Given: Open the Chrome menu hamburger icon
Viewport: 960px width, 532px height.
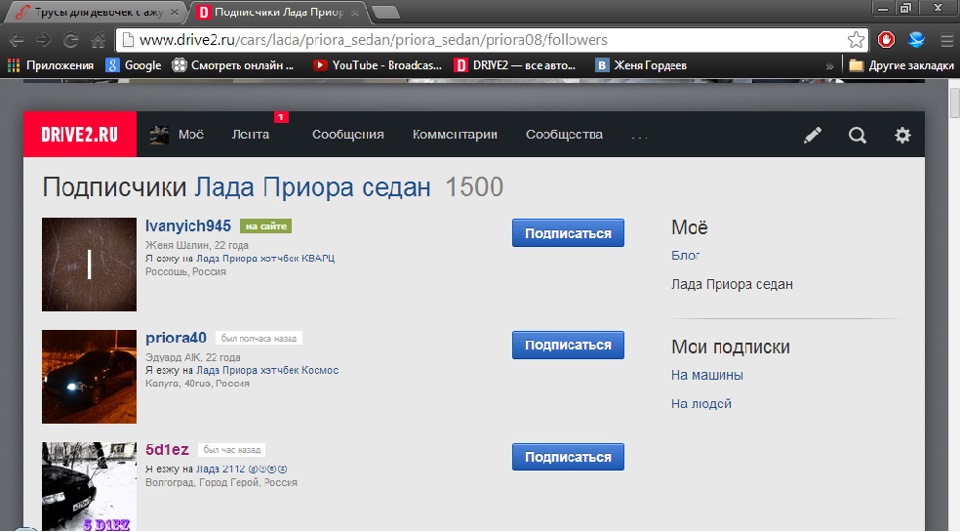Looking at the screenshot, I should [947, 40].
